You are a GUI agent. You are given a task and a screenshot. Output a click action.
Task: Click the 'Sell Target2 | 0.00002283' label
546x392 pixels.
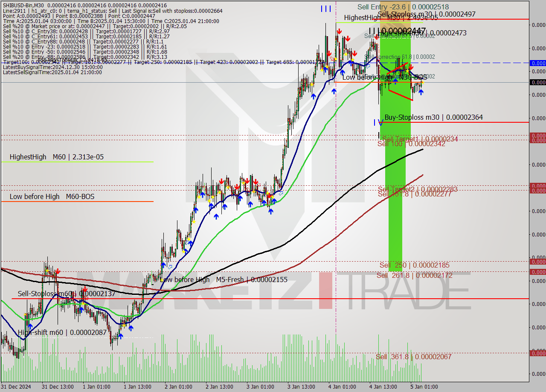(418, 189)
